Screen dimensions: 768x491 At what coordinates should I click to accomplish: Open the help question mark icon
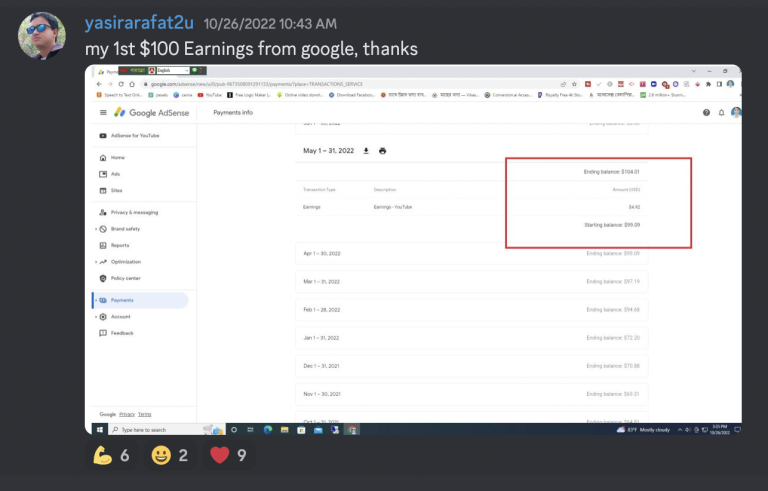tap(706, 112)
